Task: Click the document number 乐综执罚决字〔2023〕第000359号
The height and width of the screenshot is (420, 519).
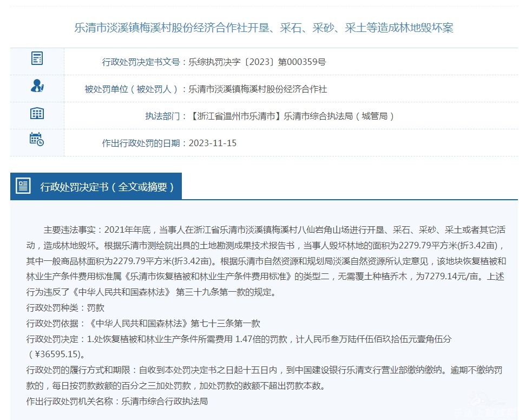Action: click(x=257, y=62)
